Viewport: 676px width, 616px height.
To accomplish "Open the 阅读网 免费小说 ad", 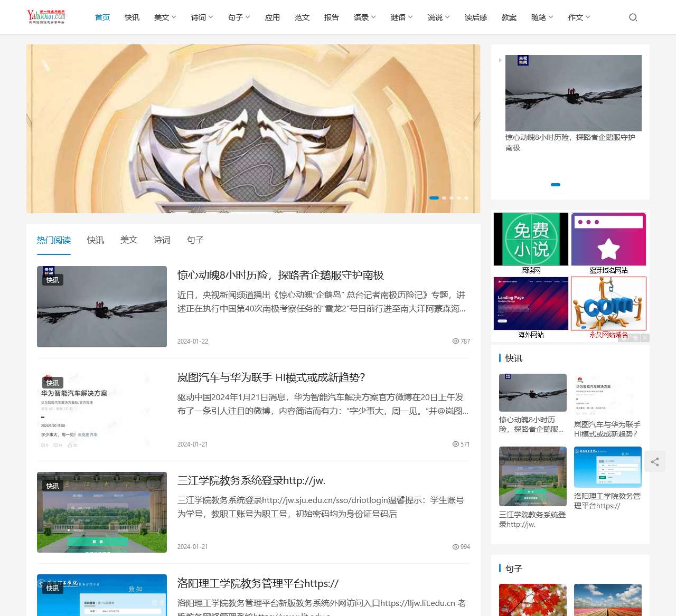I will 531,243.
